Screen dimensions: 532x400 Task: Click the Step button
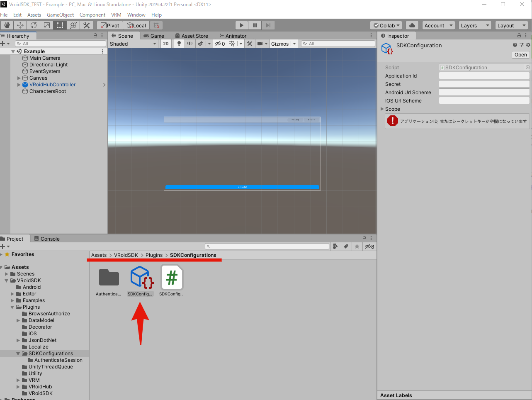click(x=268, y=25)
